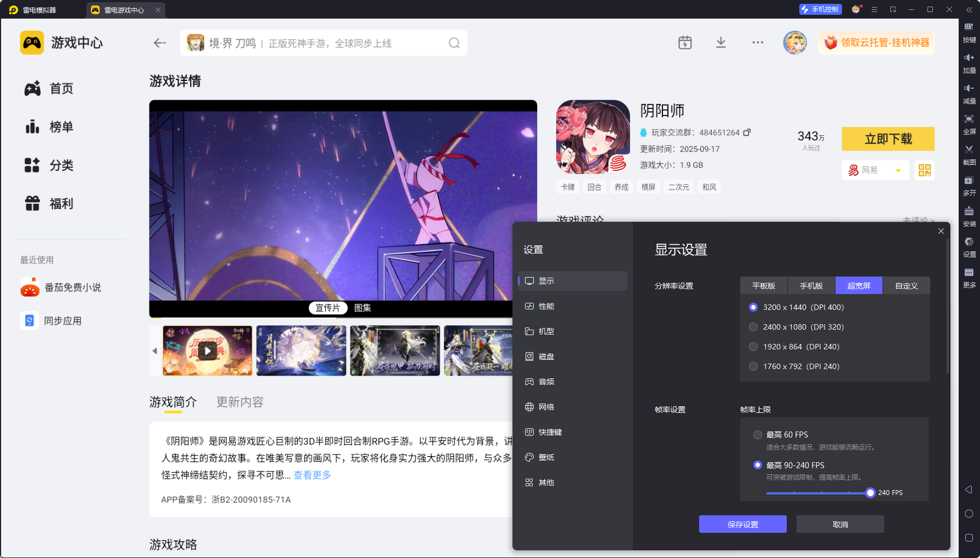This screenshot has height=558, width=980.
Task: 打开顶部的更多选项菜单
Action: coord(758,42)
